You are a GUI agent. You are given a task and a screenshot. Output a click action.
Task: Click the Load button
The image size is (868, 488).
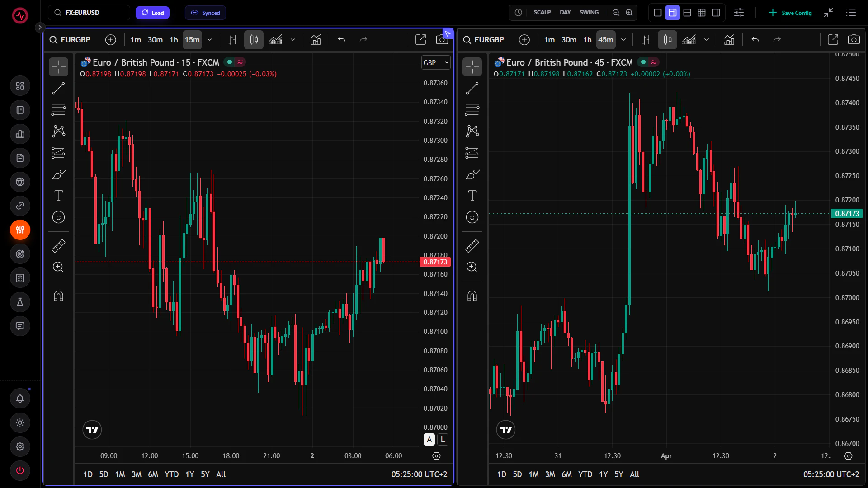click(152, 13)
